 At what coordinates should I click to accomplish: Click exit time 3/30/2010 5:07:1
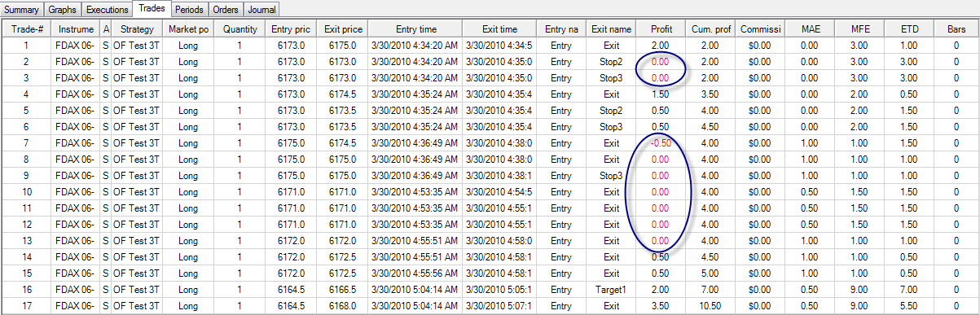(499, 306)
